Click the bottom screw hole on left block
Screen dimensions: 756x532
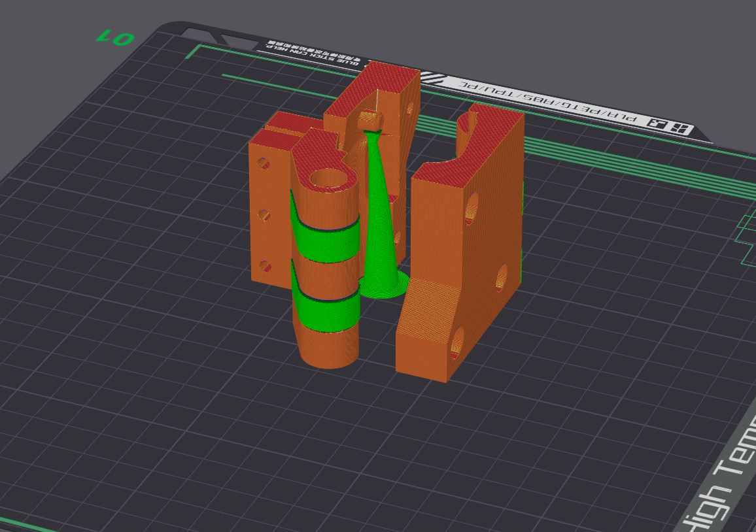coord(266,266)
